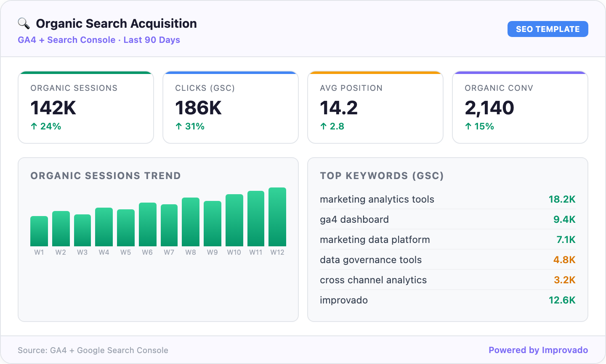Click the upward arrow beside 31% on Clicks card
The width and height of the screenshot is (606, 364).
[x=178, y=126]
